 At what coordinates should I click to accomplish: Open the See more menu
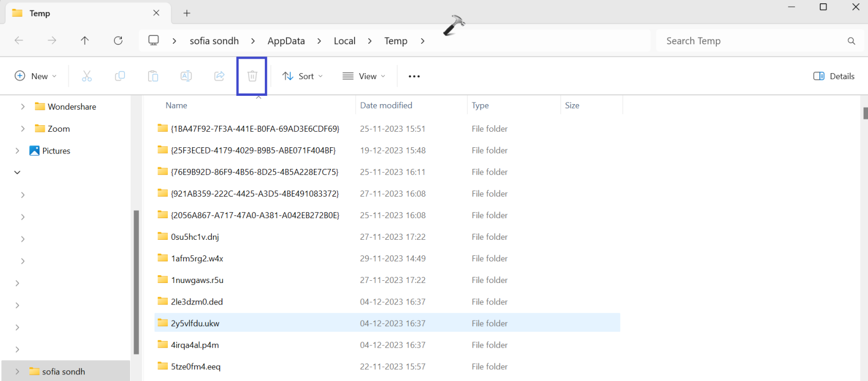[414, 76]
